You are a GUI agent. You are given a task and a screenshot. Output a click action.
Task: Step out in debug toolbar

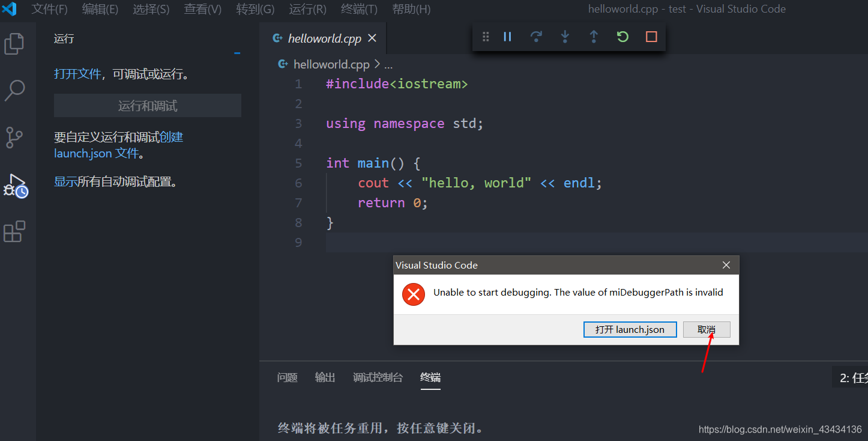pos(594,37)
